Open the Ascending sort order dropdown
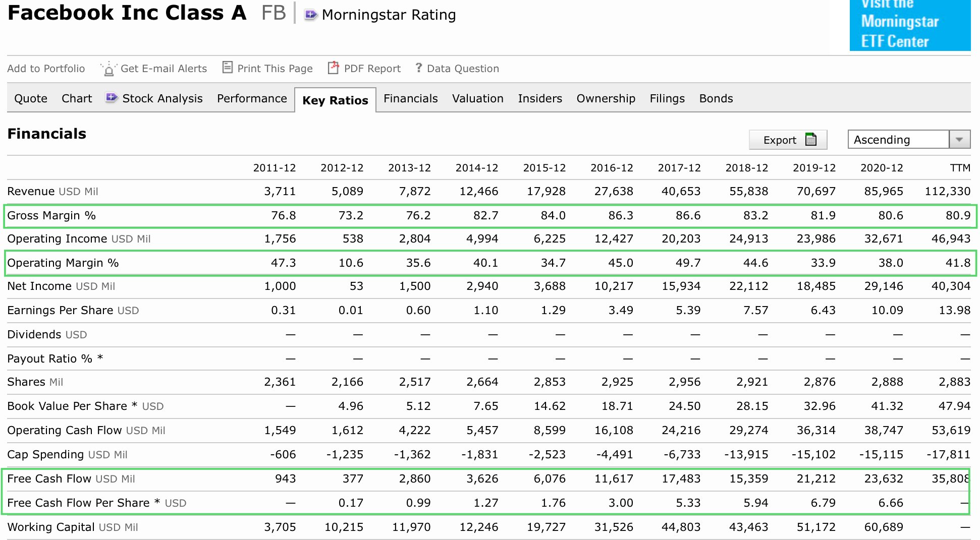Image resolution: width=980 pixels, height=540 pixels. [909, 139]
